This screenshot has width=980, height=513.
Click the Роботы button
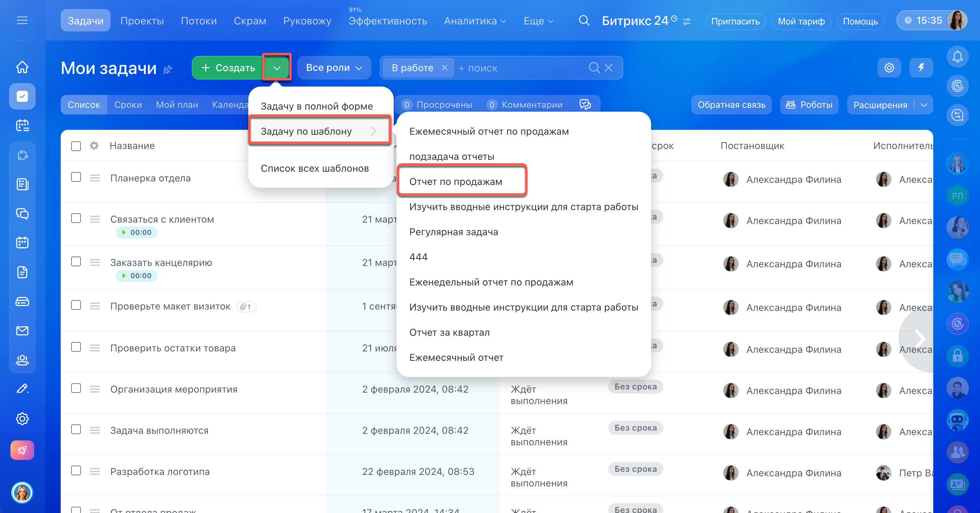click(x=809, y=105)
